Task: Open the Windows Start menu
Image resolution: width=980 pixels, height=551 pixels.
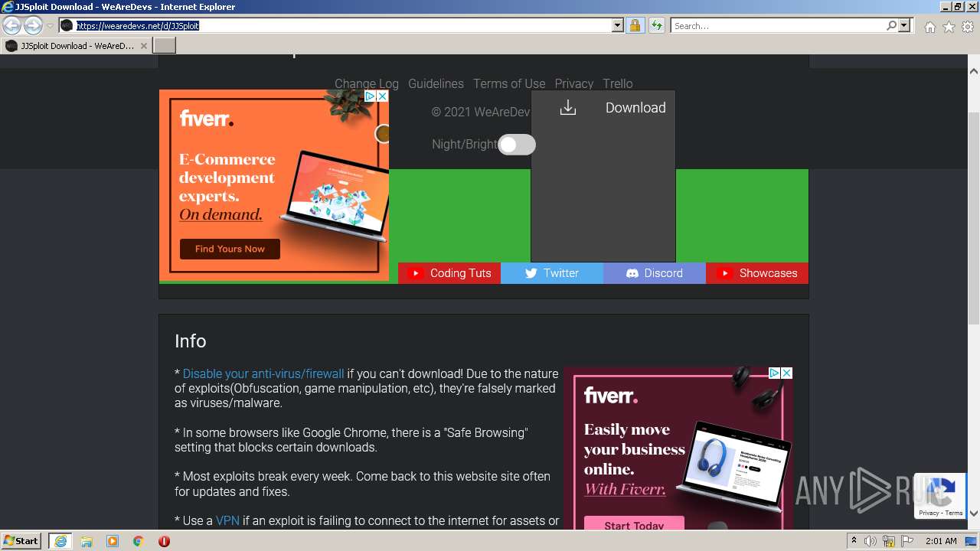Action: (x=21, y=541)
